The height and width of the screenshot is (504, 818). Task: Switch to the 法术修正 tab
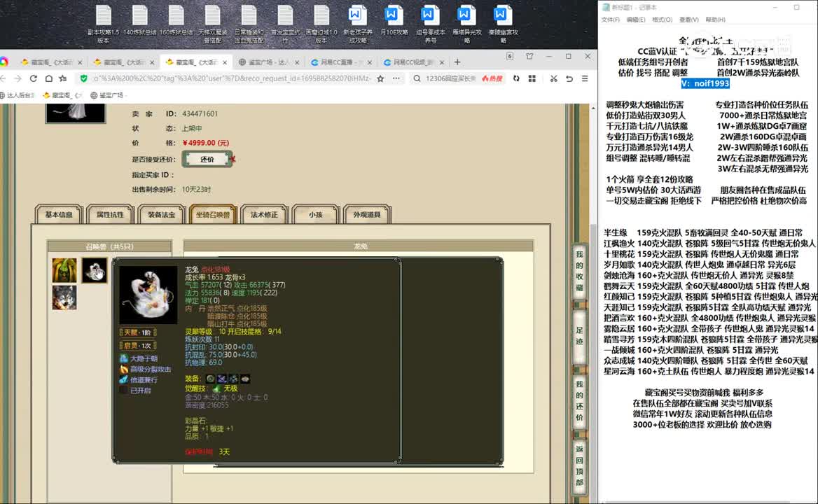pos(264,214)
